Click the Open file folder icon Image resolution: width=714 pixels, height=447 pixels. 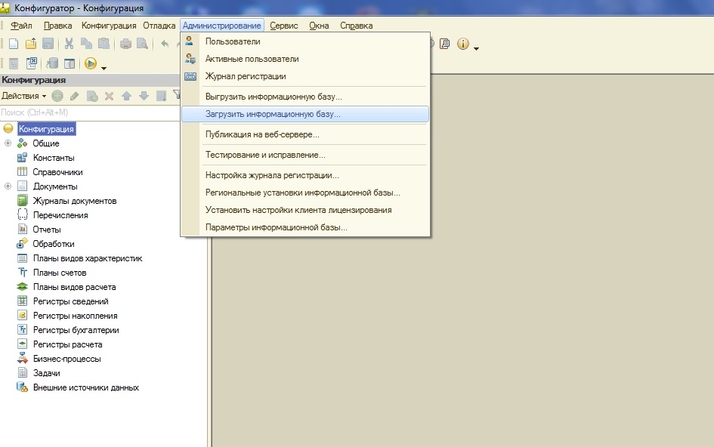pos(31,44)
